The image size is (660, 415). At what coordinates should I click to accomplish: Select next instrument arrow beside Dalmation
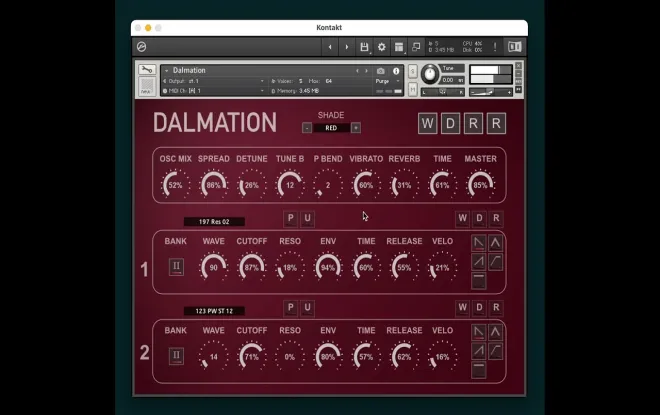(x=366, y=71)
